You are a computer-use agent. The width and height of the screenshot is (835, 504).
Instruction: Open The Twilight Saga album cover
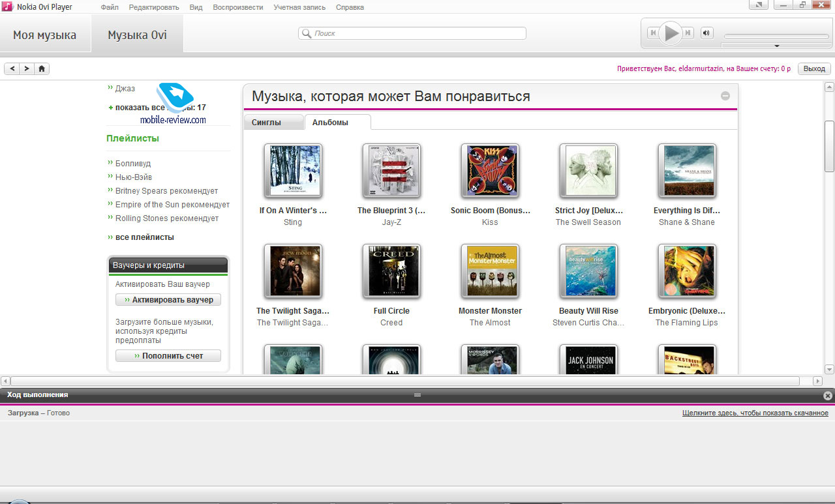coord(293,271)
